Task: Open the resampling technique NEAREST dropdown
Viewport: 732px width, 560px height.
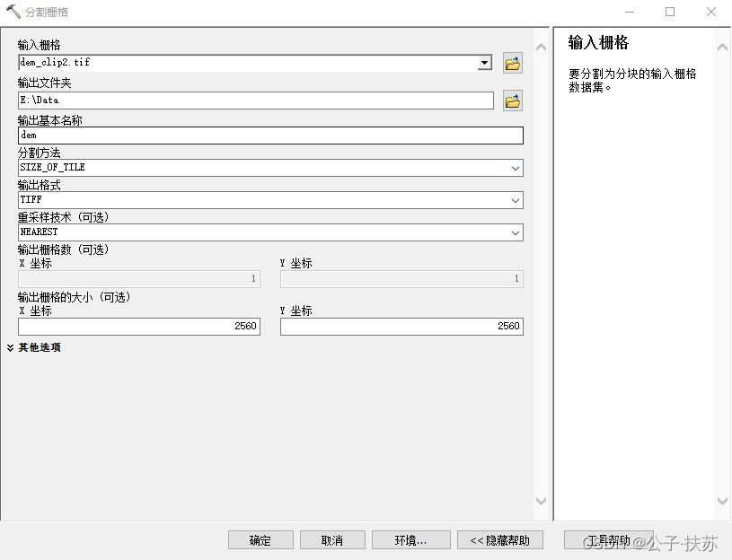Action: click(x=516, y=232)
